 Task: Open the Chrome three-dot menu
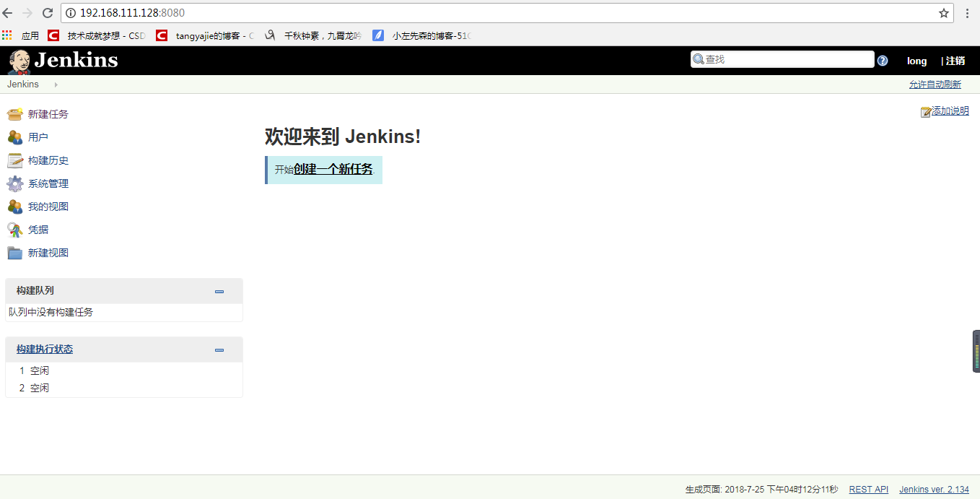pos(967,13)
